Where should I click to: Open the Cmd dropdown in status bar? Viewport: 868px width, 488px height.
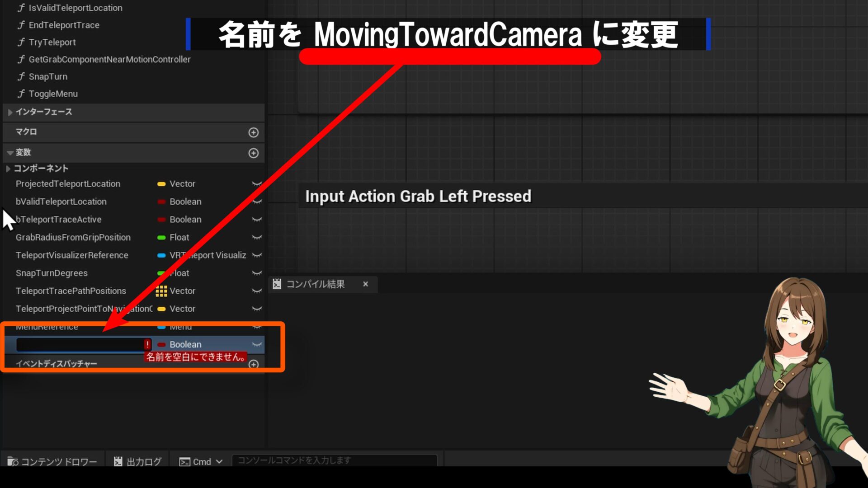click(x=201, y=461)
